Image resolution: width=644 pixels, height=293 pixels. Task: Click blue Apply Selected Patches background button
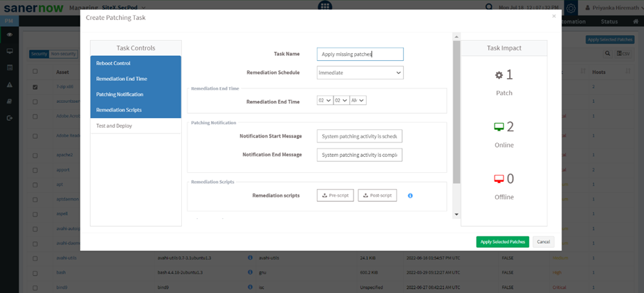pos(610,40)
